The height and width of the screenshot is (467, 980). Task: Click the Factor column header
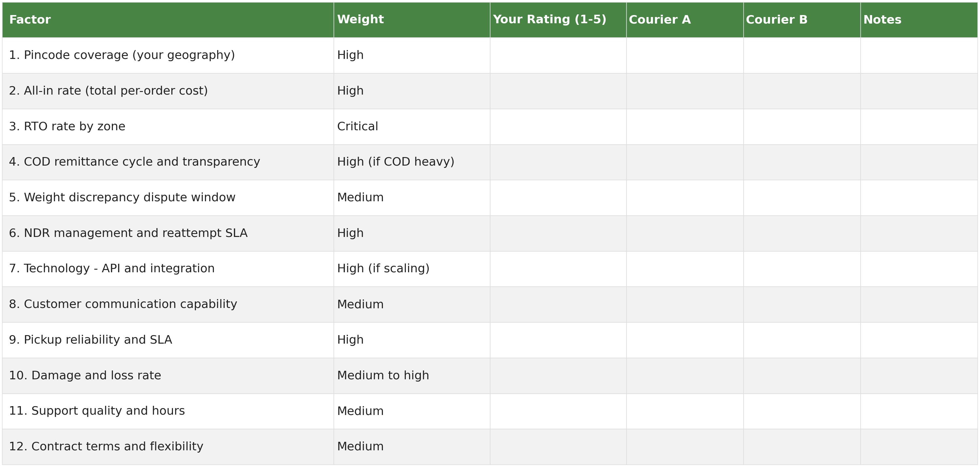pos(168,20)
